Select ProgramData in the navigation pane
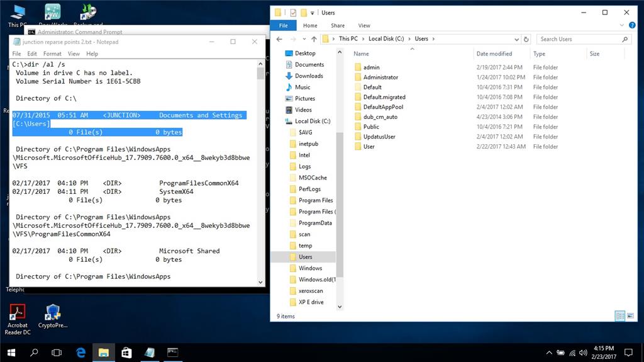This screenshot has width=644, height=362. click(x=315, y=223)
